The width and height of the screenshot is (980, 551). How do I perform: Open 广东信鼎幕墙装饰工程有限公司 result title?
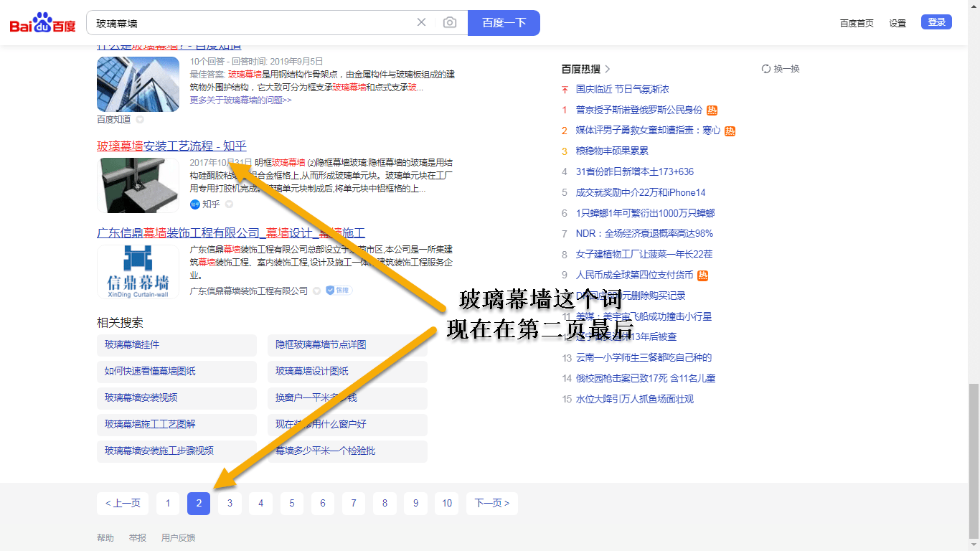tap(231, 233)
